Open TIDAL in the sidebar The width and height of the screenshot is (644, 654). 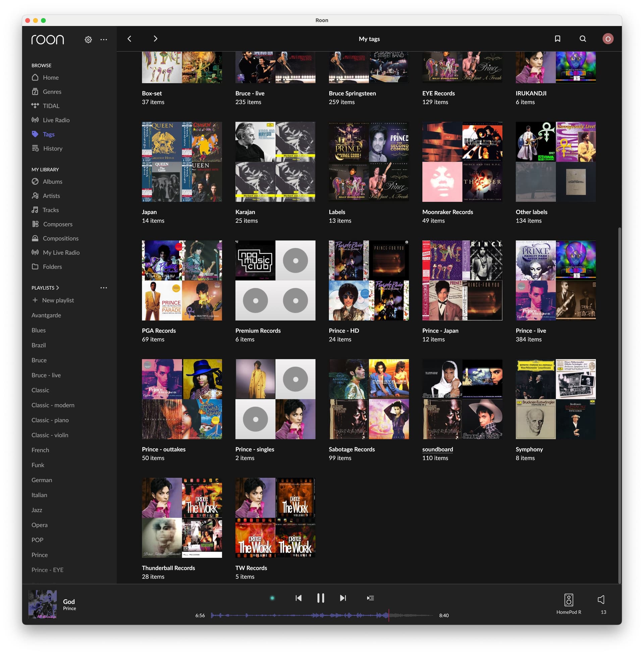coord(45,106)
